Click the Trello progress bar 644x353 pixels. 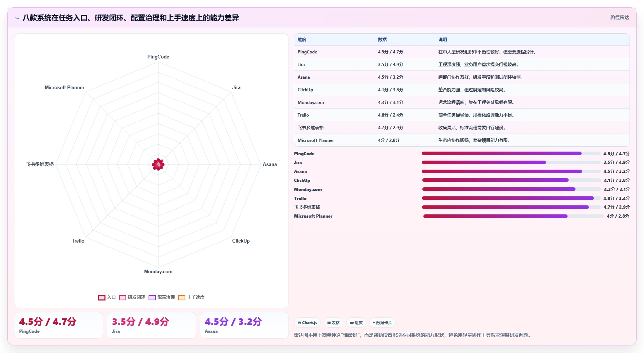[x=511, y=198]
